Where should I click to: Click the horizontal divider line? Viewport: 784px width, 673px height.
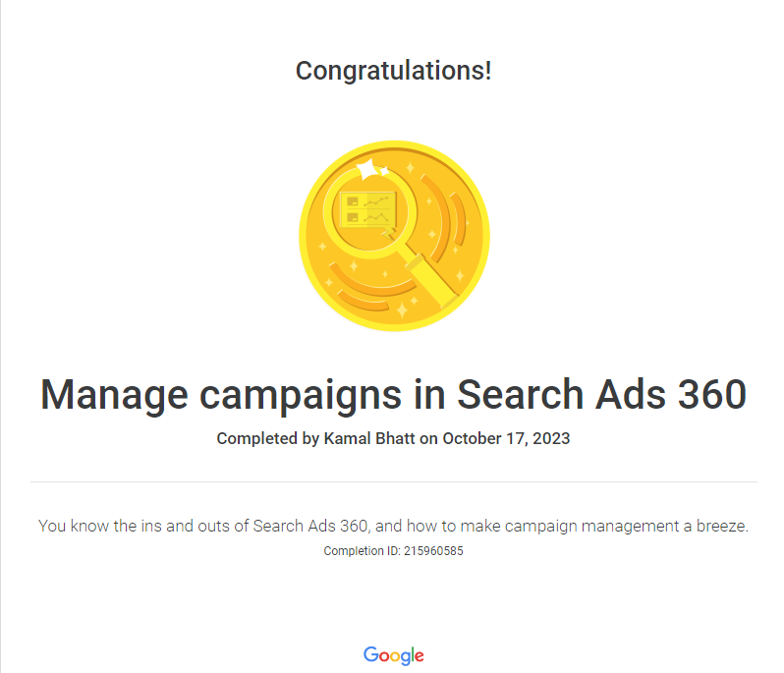click(393, 481)
